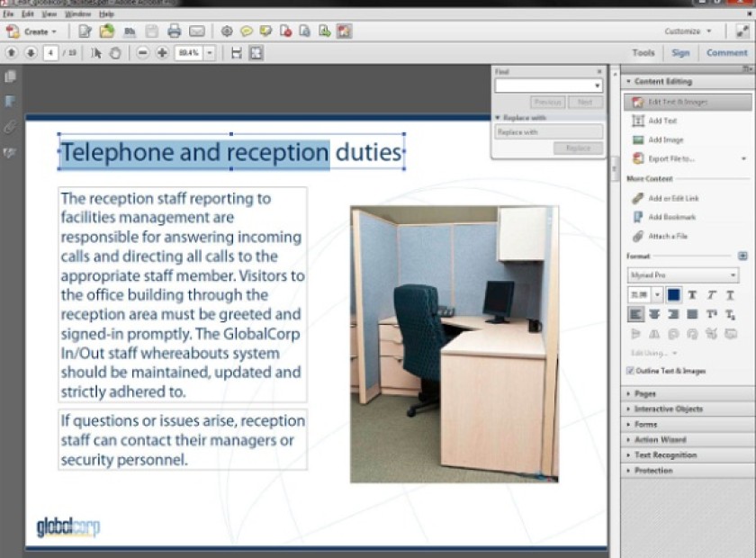Toggle align left text button
Viewport: 756px width, 558px height.
tap(635, 314)
